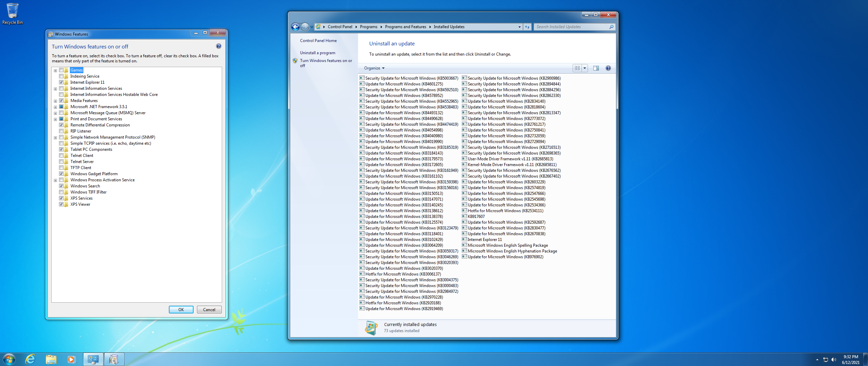Click Cancel in Windows Features dialog
Viewport: 868px width, 366px height.
point(209,309)
